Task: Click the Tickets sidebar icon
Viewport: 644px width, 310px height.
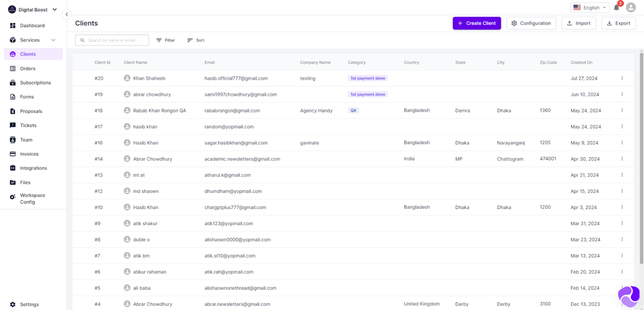Action: pos(12,125)
